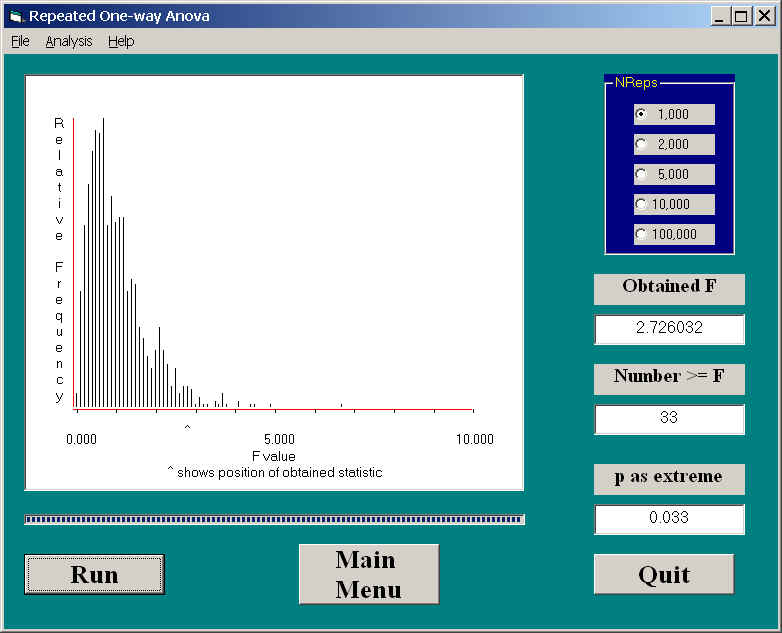This screenshot has width=782, height=633.
Task: Open the Analysis menu
Action: click(69, 41)
